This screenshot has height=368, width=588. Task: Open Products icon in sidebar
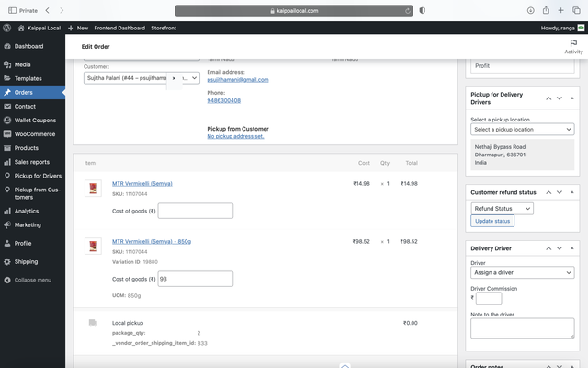tap(7, 148)
